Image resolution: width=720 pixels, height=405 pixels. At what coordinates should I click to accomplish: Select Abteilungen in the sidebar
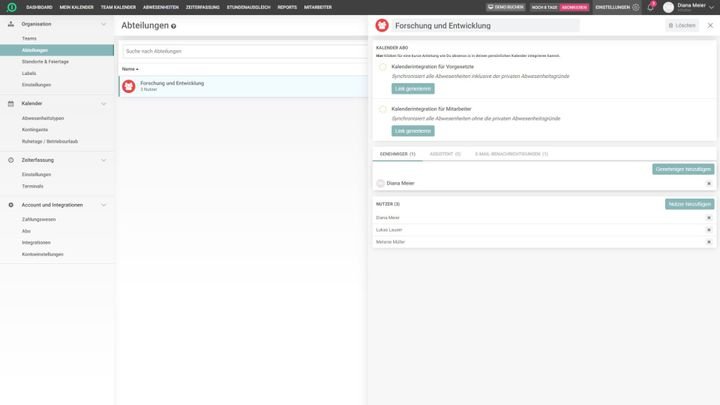click(57, 50)
